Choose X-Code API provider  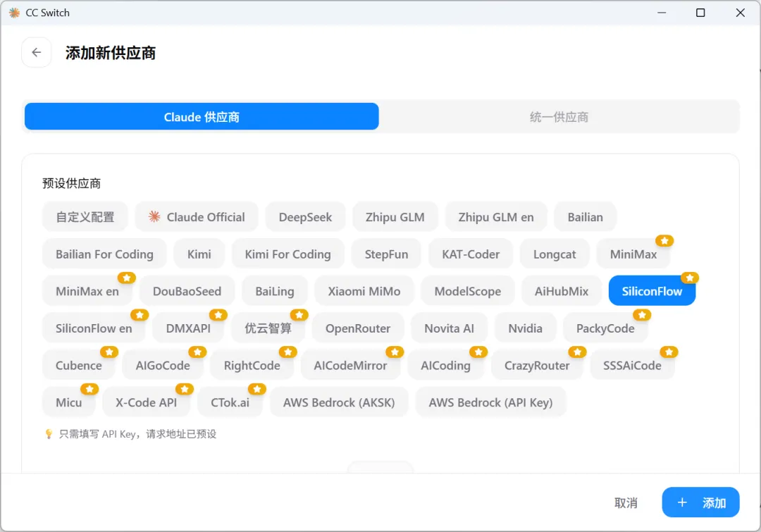coord(146,402)
